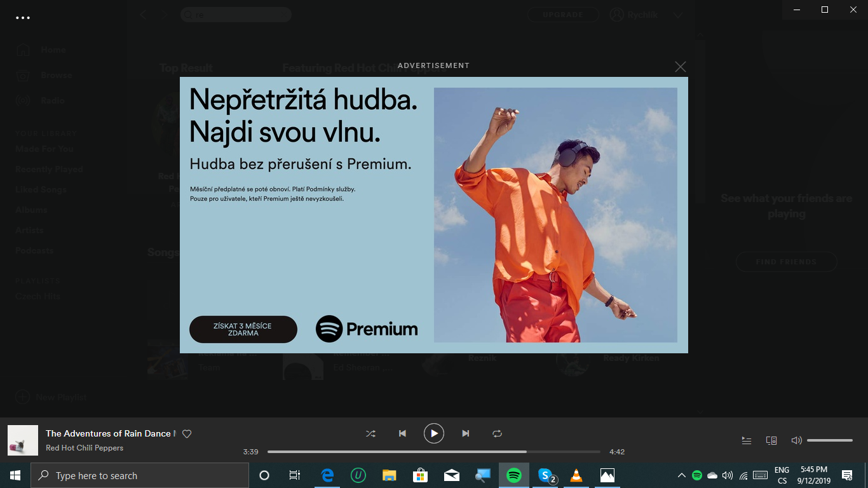Skip to the next track
Image resolution: width=868 pixels, height=488 pixels.
pyautogui.click(x=466, y=433)
